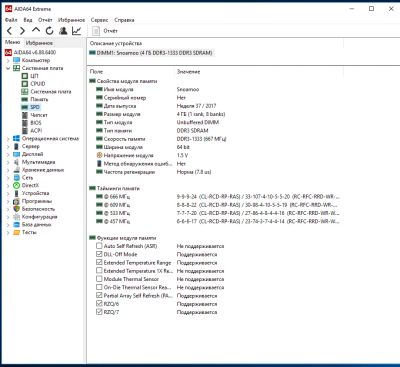Image resolution: width=400 pixels, height=367 pixels.
Task: Toggle the RZQ/7 checkbox
Action: click(x=99, y=312)
